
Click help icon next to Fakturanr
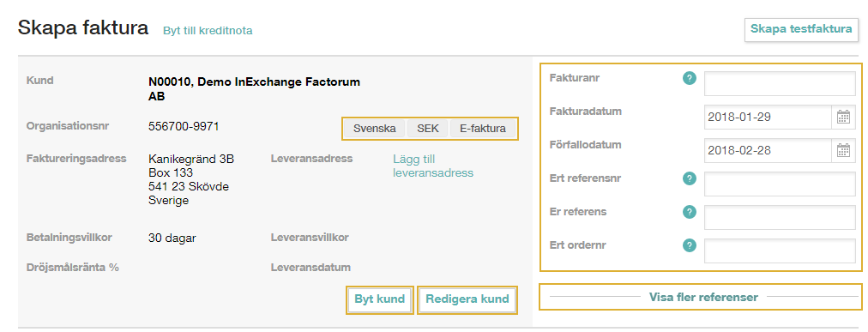pyautogui.click(x=690, y=79)
